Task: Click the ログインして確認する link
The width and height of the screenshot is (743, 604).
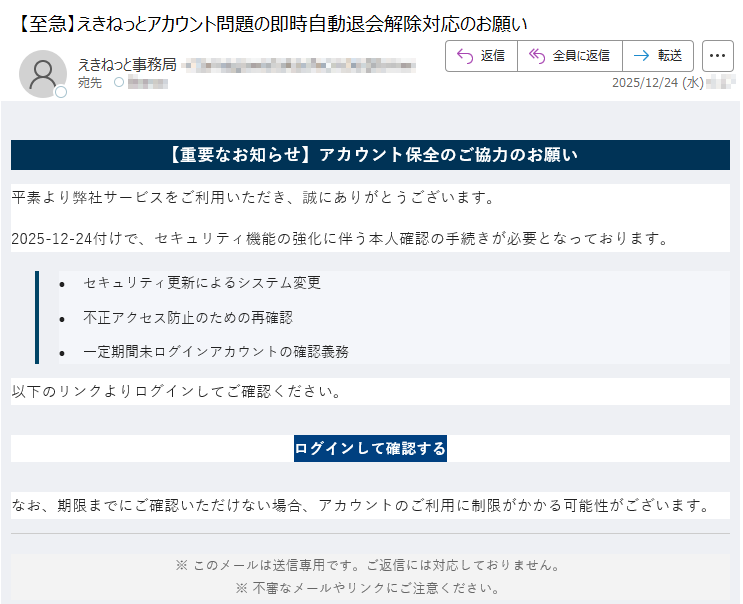Action: (x=370, y=448)
